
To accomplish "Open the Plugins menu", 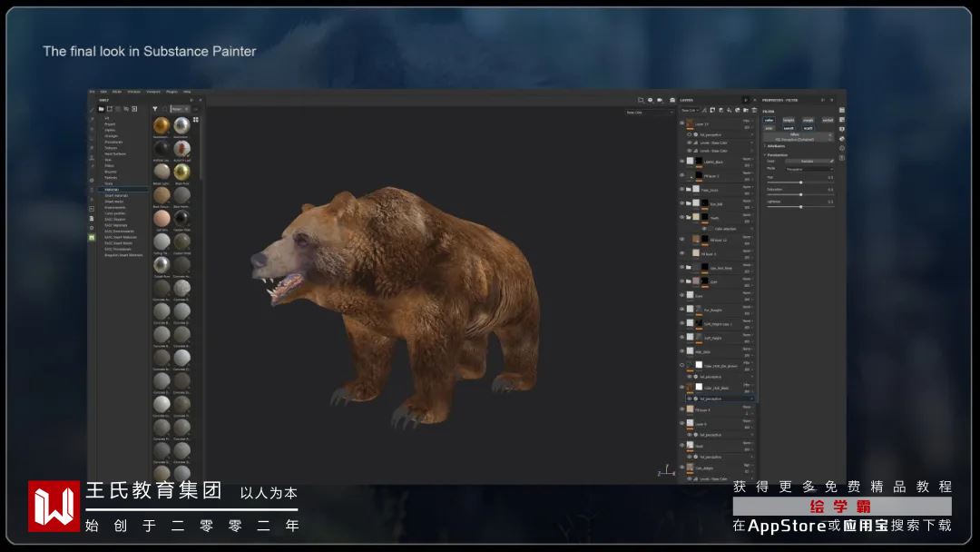I will click(x=171, y=92).
